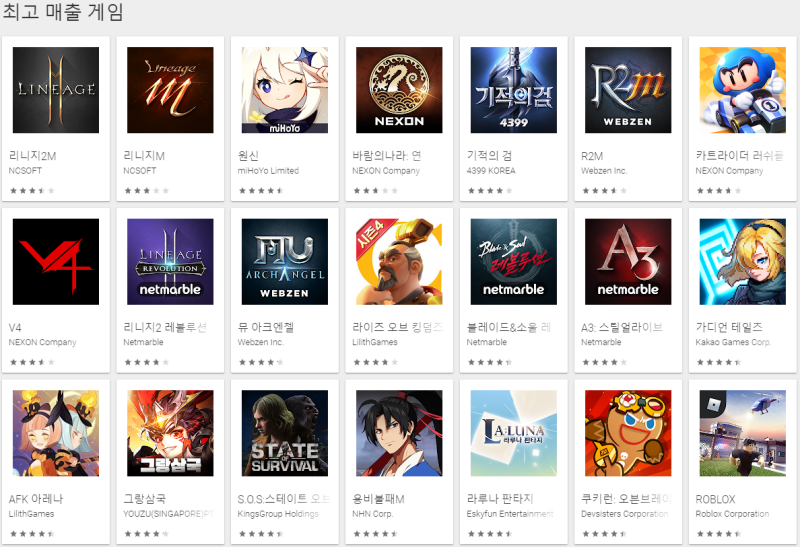Click the R2M Webzen app icon
The height and width of the screenshot is (547, 800).
click(628, 90)
